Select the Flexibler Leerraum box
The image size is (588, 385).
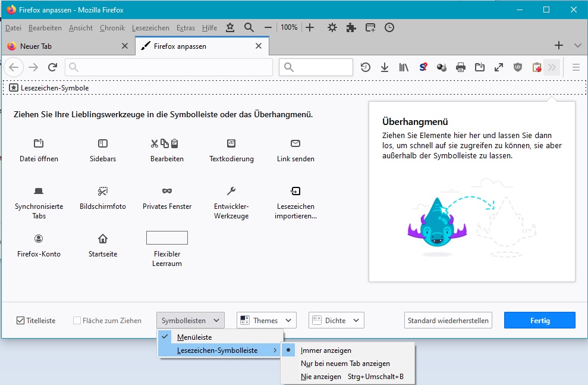pos(167,238)
